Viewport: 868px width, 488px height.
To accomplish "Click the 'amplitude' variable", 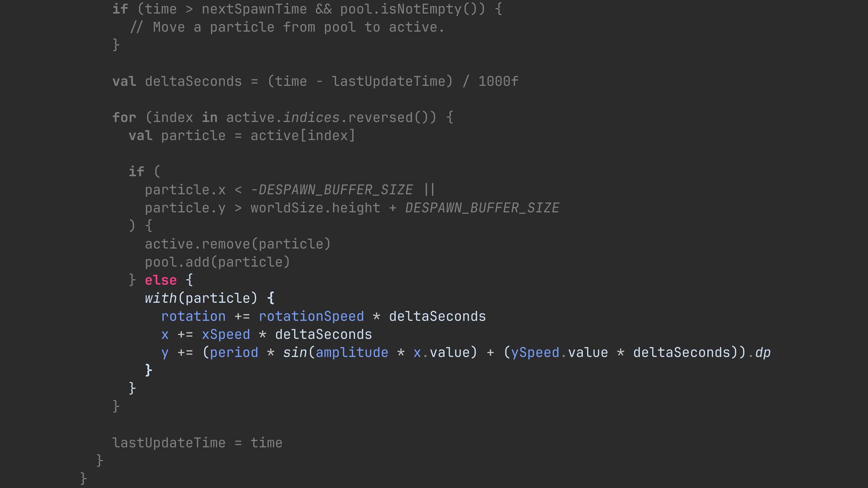I will click(352, 352).
